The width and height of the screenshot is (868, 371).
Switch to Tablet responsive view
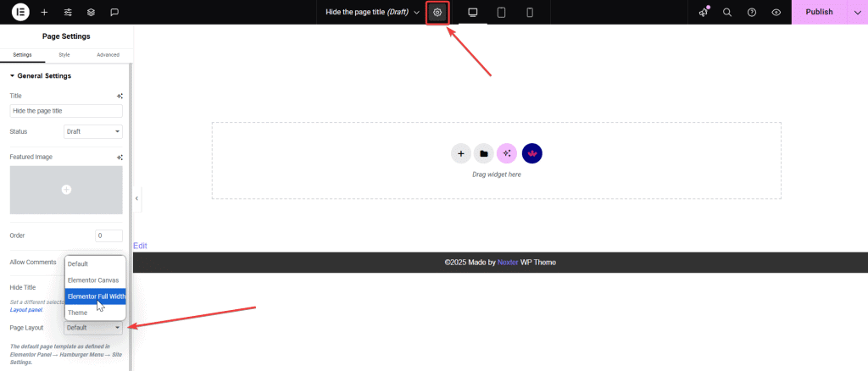[x=501, y=12]
